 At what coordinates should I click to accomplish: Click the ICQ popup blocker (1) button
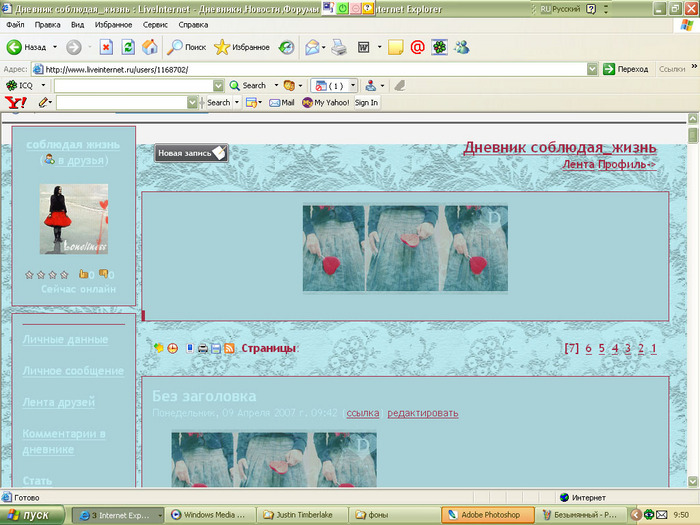click(x=330, y=85)
